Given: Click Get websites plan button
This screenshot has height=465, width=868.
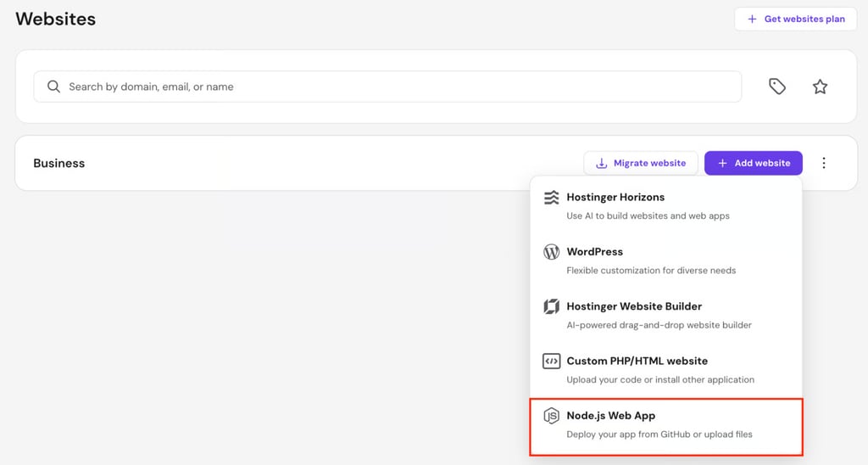Looking at the screenshot, I should (x=795, y=19).
